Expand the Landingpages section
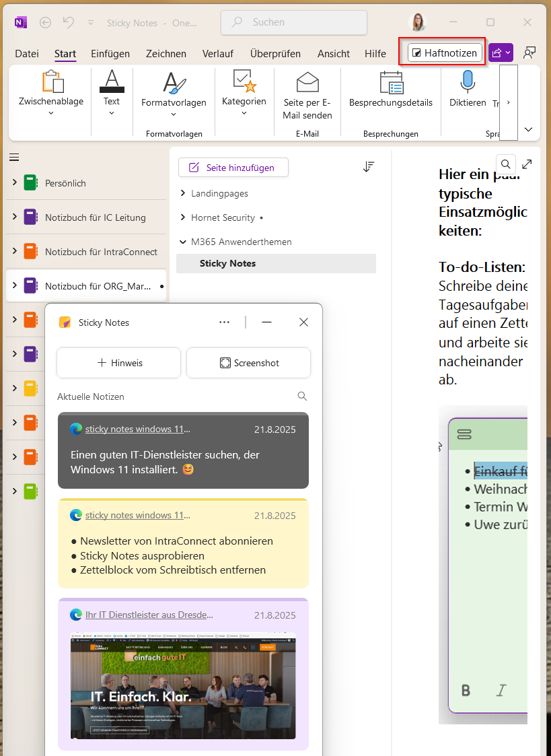This screenshot has width=551, height=756. click(x=182, y=193)
